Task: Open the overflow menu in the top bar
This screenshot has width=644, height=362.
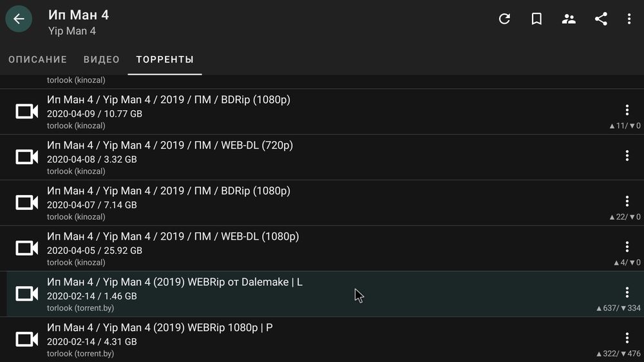Action: point(629,19)
